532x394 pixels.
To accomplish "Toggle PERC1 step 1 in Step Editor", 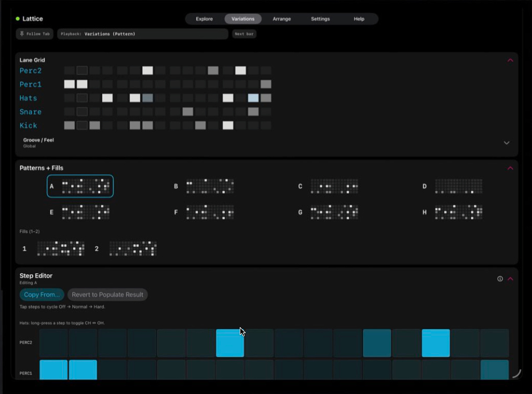I will 54,370.
